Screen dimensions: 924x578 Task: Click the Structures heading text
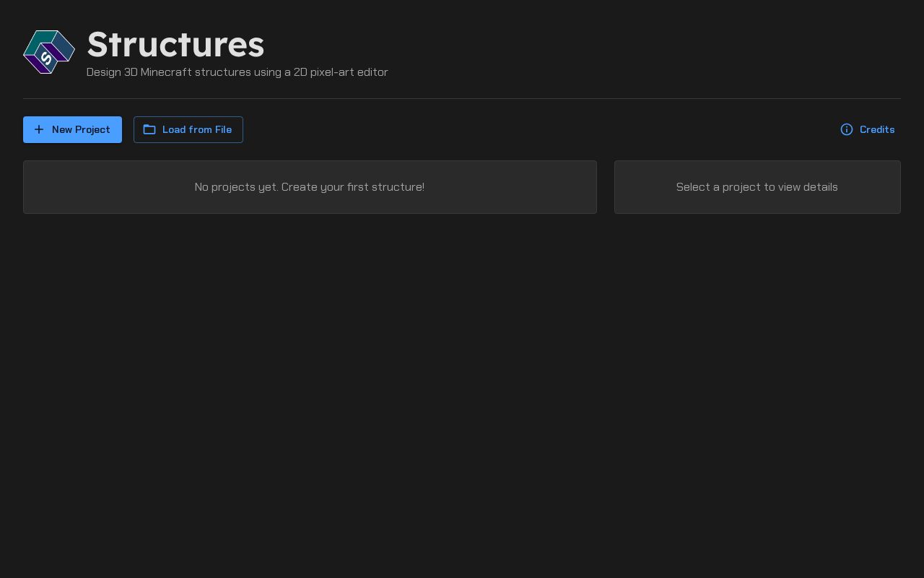(x=175, y=44)
